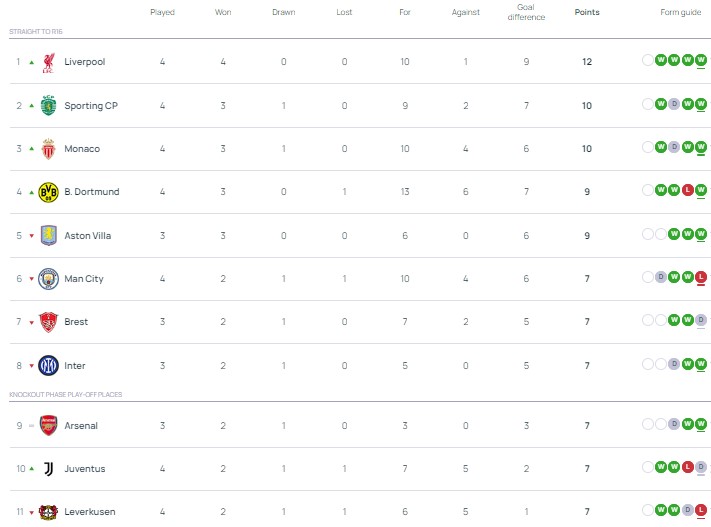Sort table by Points column
711x527 pixels.
pos(588,12)
